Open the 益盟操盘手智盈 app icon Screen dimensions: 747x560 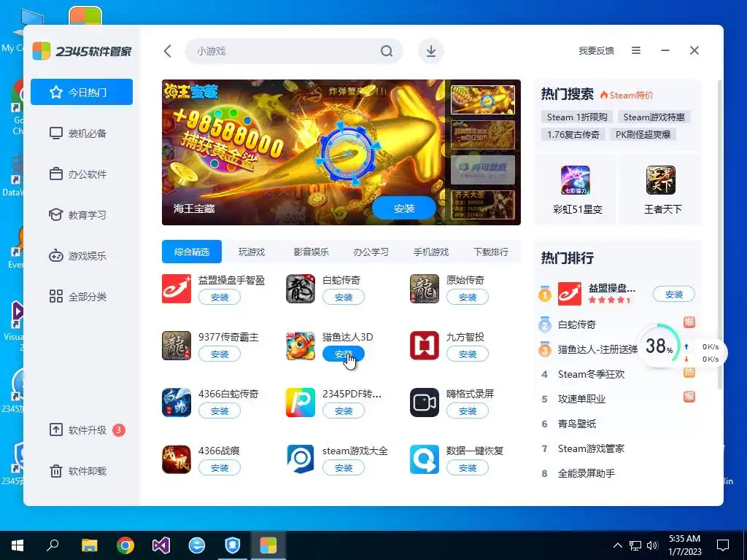tap(177, 289)
